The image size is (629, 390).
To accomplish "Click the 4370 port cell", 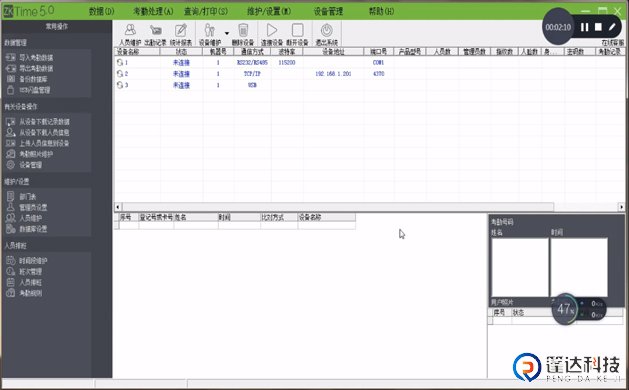I will click(378, 74).
